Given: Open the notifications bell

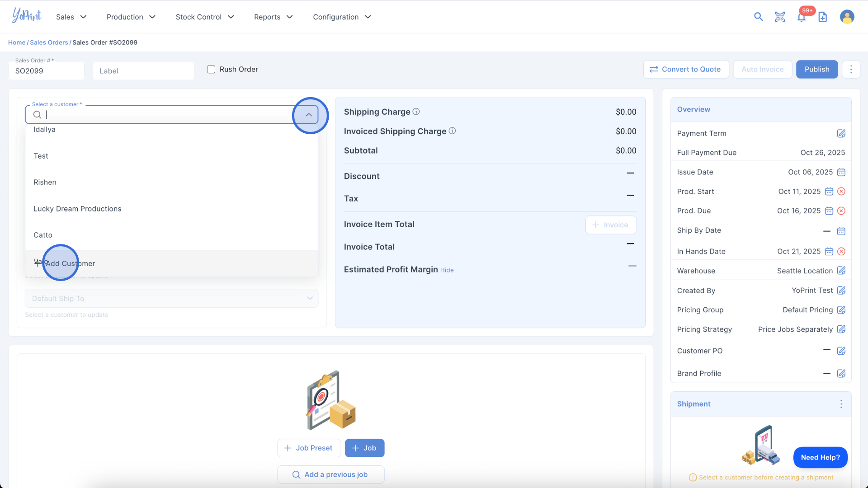Looking at the screenshot, I should tap(801, 17).
